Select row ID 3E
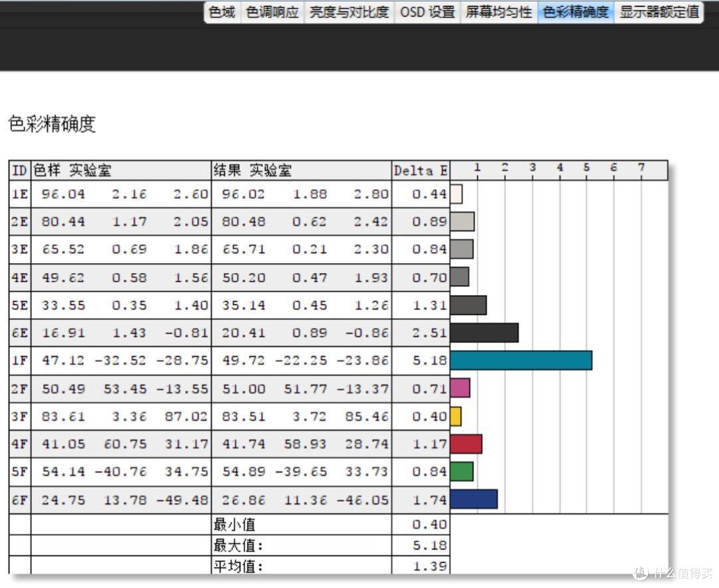The height and width of the screenshot is (588, 719). (20, 249)
